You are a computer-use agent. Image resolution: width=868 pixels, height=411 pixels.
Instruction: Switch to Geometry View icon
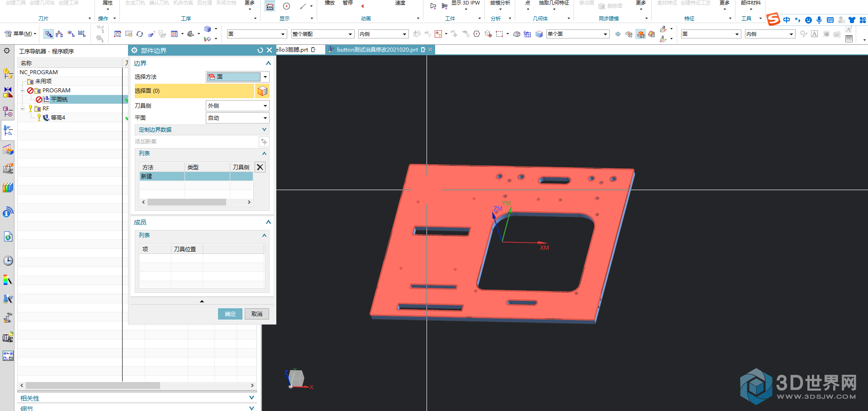(71, 34)
